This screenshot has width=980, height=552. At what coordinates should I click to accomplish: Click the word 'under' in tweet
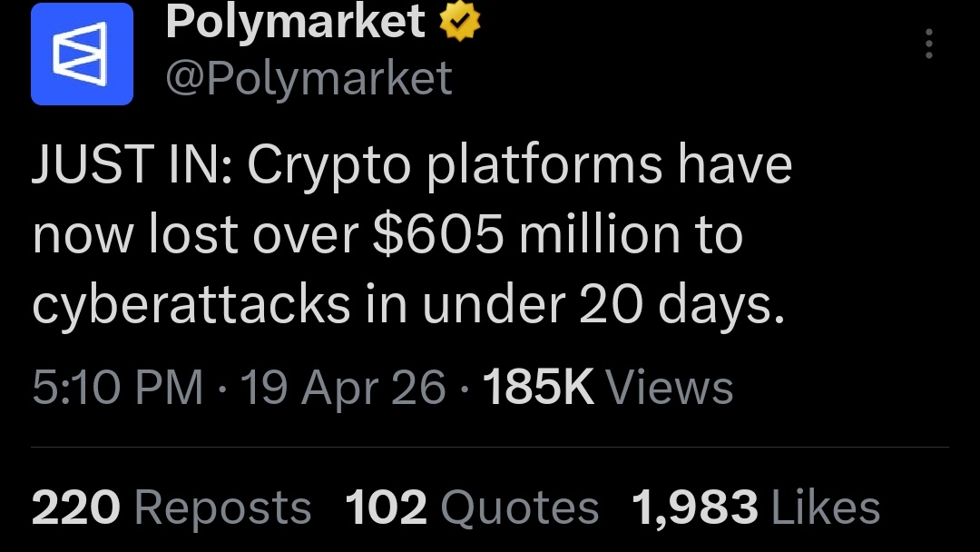(x=490, y=307)
